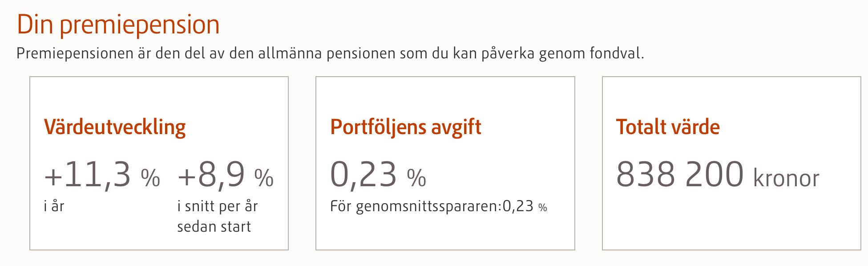Click the percent sign after +8,9
Viewport: 868px width, 266px height.
click(x=264, y=178)
